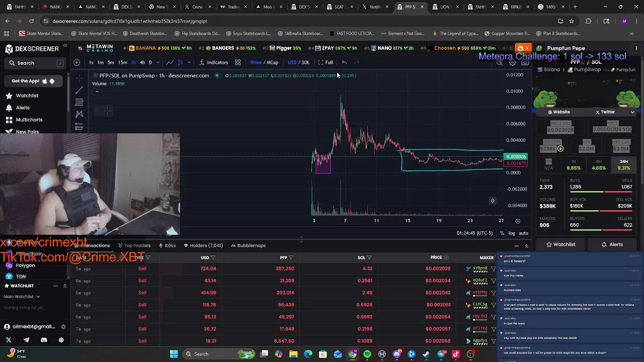Open the Telegram icon in the sidebar footer
The image size is (644, 362).
[x=26, y=340]
